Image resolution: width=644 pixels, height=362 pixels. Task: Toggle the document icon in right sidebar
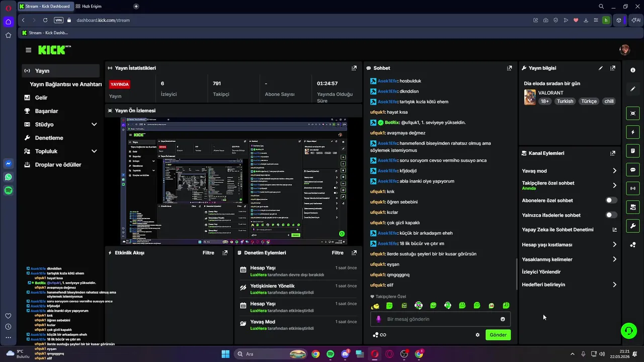point(633,151)
